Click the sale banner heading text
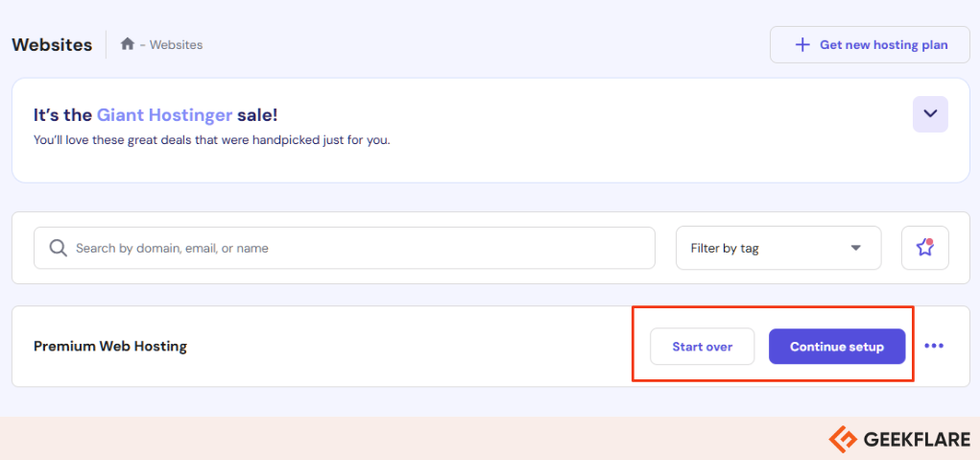 click(155, 115)
